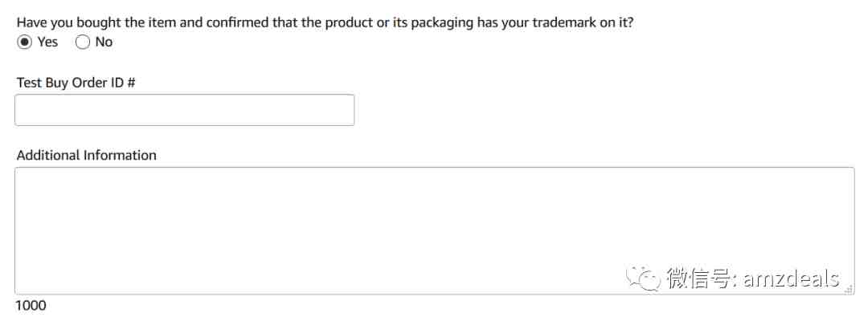The width and height of the screenshot is (868, 317).
Task: Click the "No" label text
Action: [x=104, y=42]
